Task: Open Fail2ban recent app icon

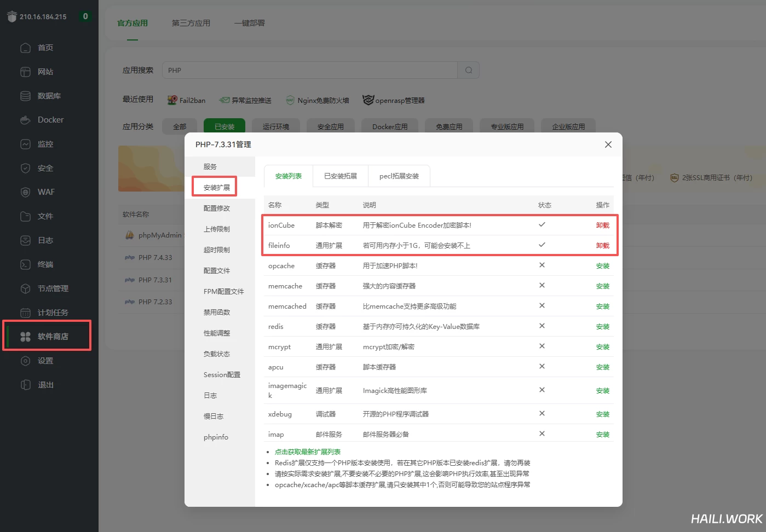Action: click(173, 100)
